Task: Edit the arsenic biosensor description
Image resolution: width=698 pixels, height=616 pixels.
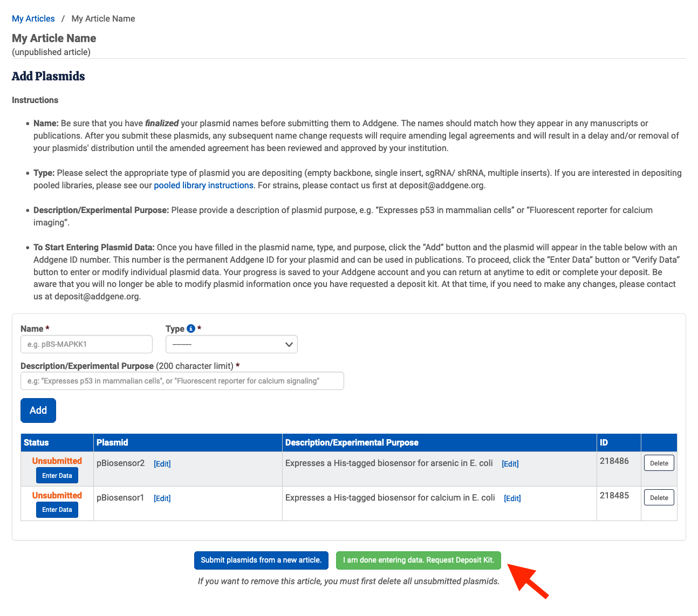Action: pos(510,463)
